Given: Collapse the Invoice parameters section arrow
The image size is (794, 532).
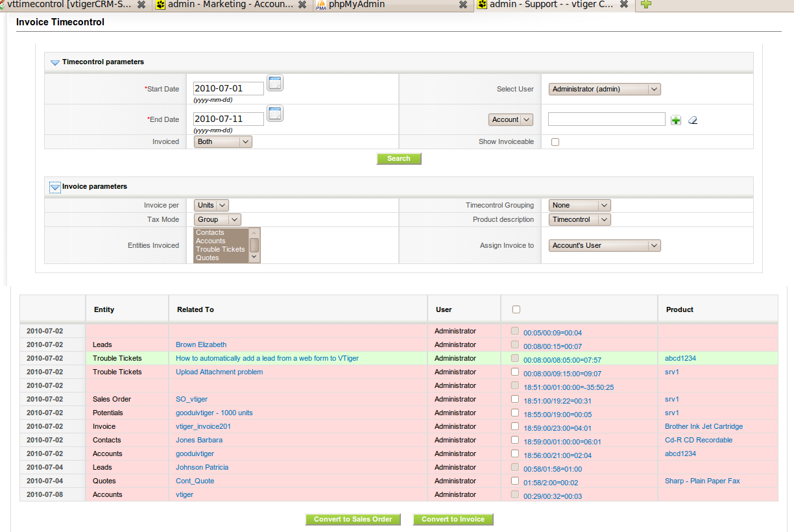Looking at the screenshot, I should (x=55, y=187).
